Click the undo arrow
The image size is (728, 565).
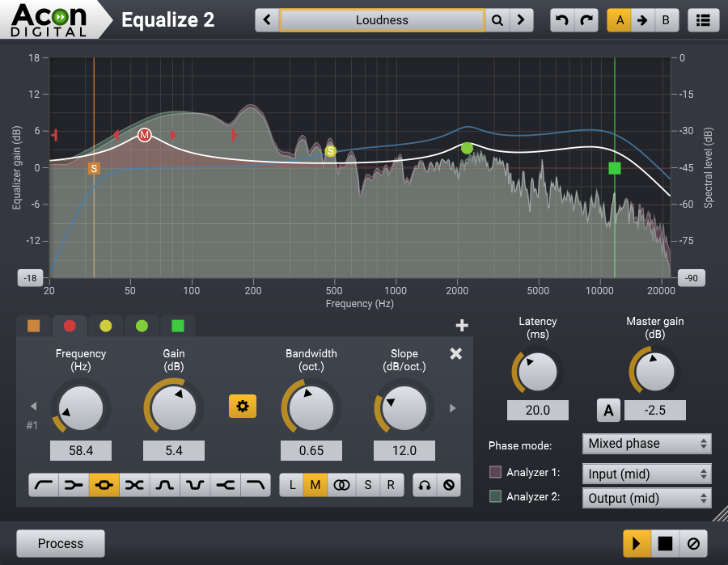click(562, 20)
